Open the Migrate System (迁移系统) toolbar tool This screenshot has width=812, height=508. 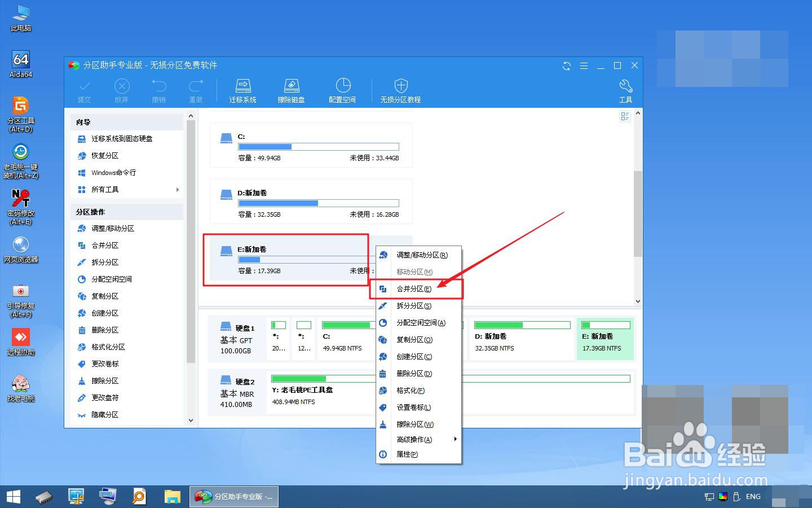coord(242,91)
